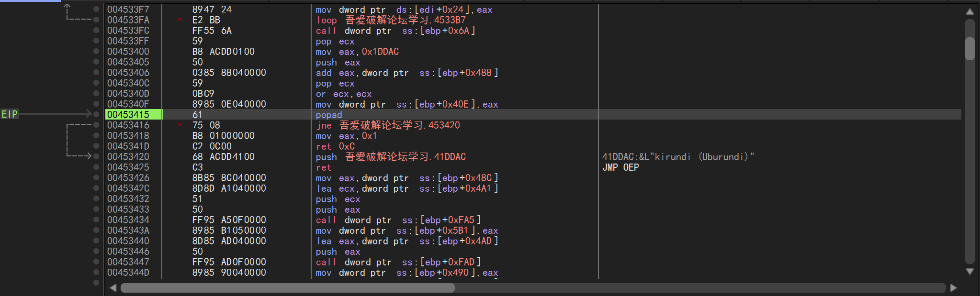Click the loop jump target 4533B7

[450, 20]
